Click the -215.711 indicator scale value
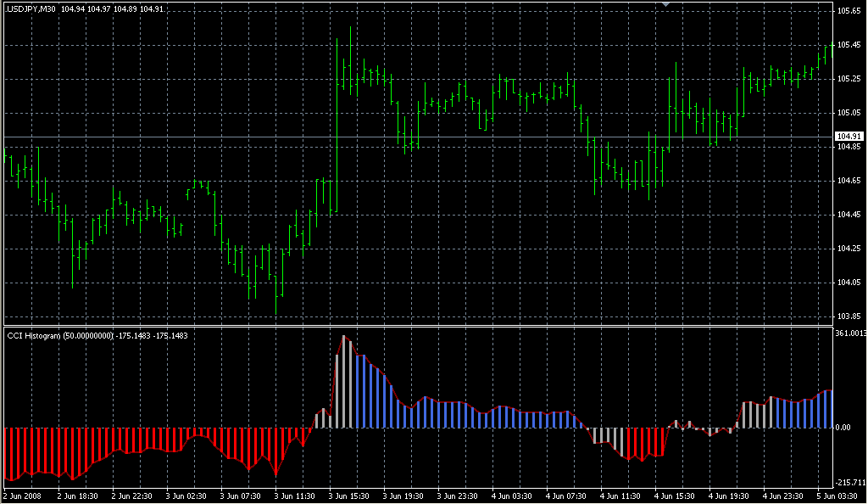The height and width of the screenshot is (504, 868). click(x=849, y=482)
